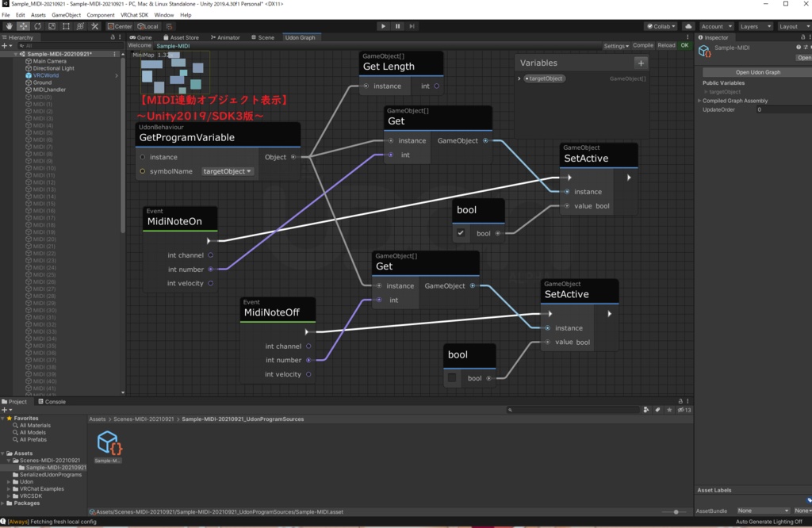Click the Assets breadcrumb link
This screenshot has width=812, height=528.
tap(97, 419)
